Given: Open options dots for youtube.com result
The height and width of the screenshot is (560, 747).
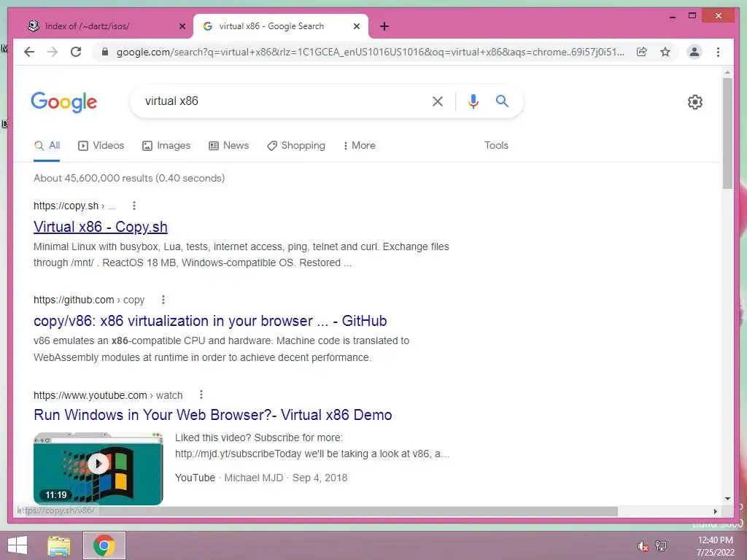Looking at the screenshot, I should pos(201,394).
